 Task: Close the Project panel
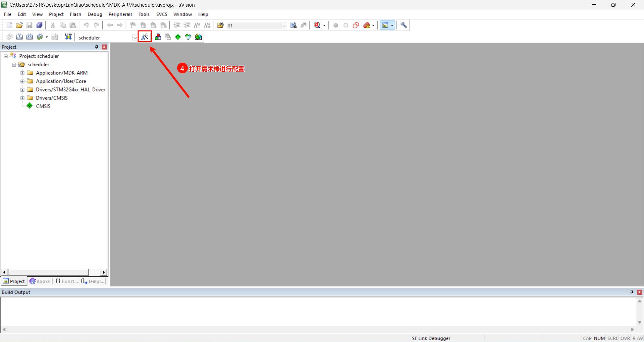(104, 47)
